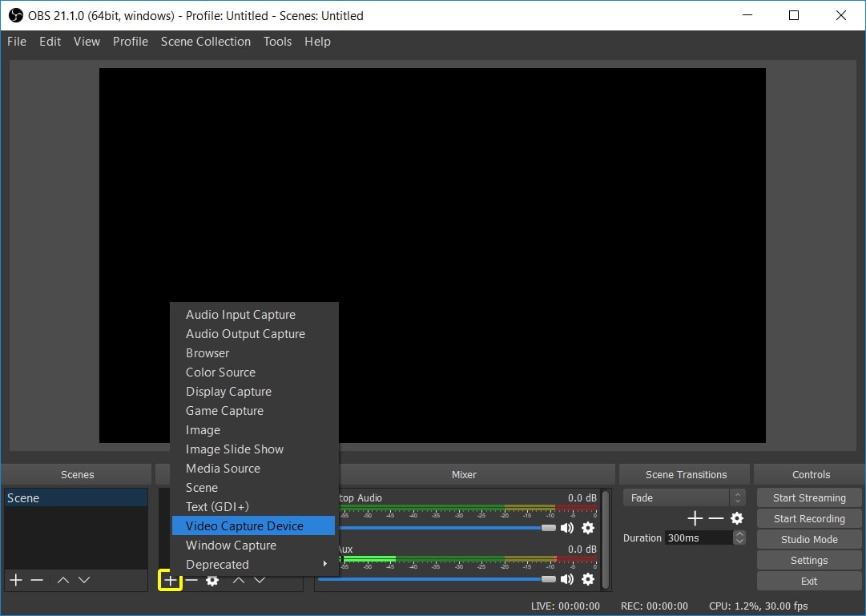Screen dimensions: 866x616
Task: Click the Remove Source minus icon
Action: 191,579
